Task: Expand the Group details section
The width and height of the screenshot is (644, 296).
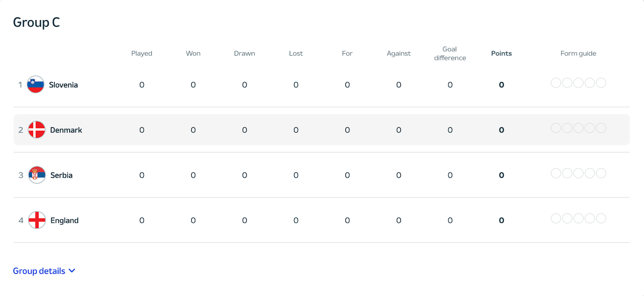Action: click(44, 271)
